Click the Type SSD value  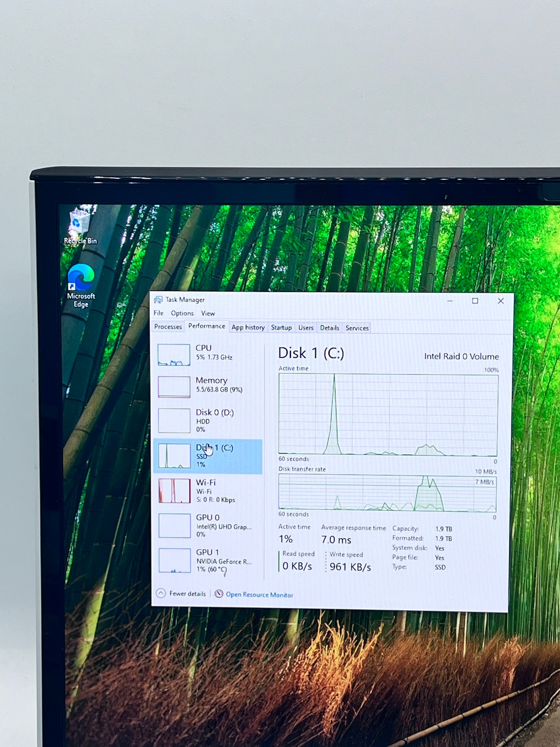coord(440,567)
